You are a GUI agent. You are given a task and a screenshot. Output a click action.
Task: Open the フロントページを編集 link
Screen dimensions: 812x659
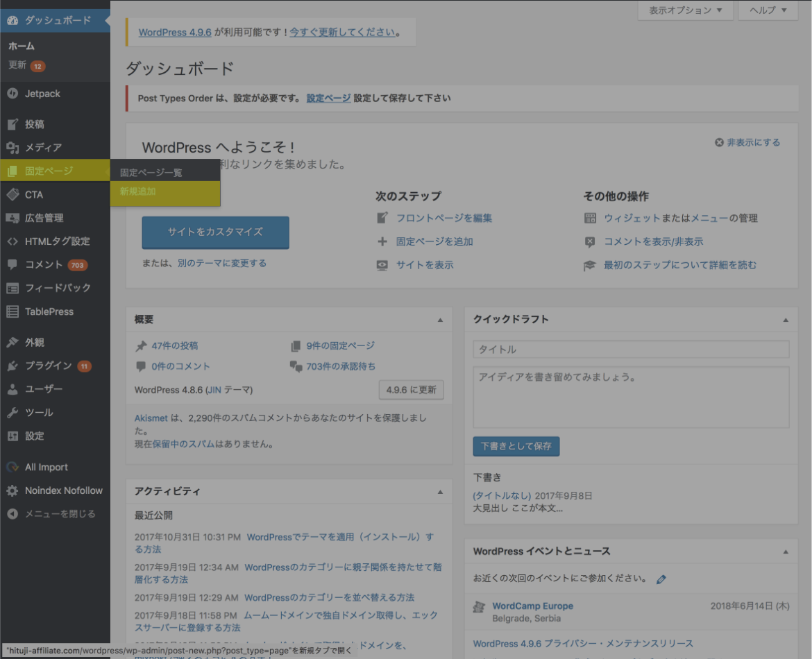click(x=443, y=218)
